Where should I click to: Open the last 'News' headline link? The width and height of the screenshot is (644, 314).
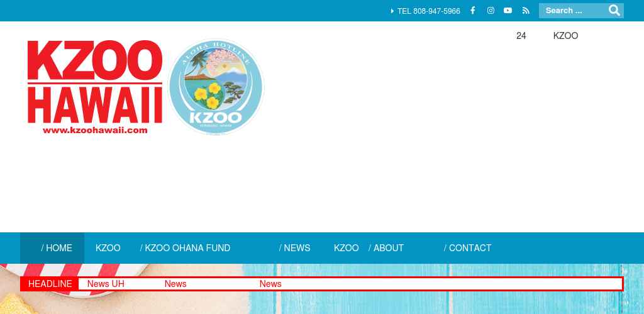pos(270,284)
